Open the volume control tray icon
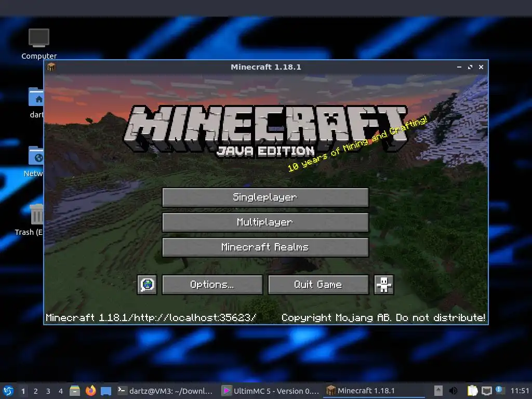 (453, 391)
